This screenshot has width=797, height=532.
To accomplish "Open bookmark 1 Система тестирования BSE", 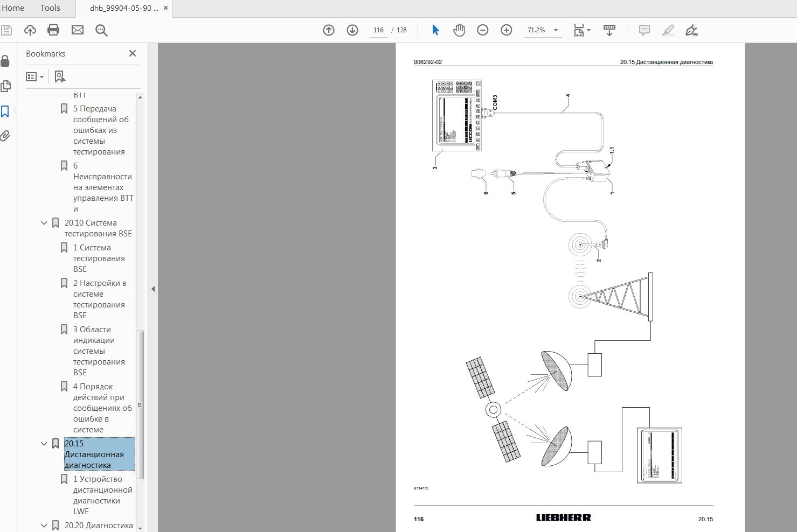I will pos(99,258).
